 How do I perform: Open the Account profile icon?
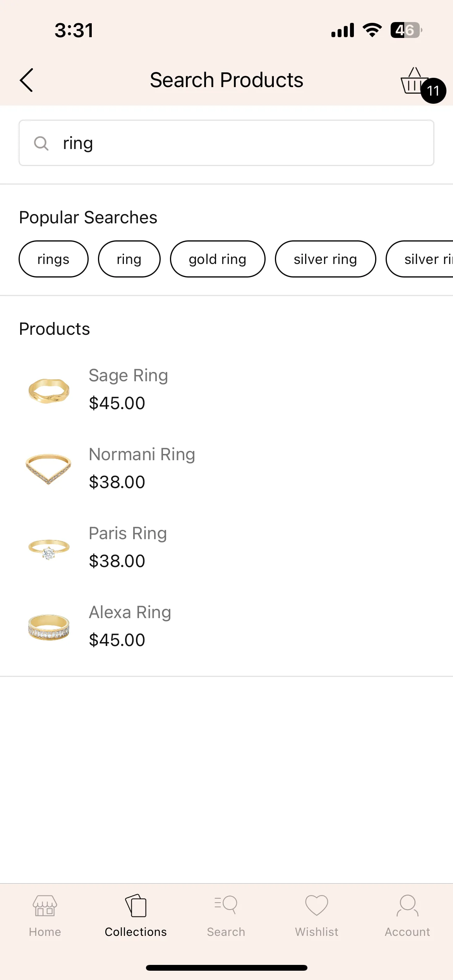[407, 906]
